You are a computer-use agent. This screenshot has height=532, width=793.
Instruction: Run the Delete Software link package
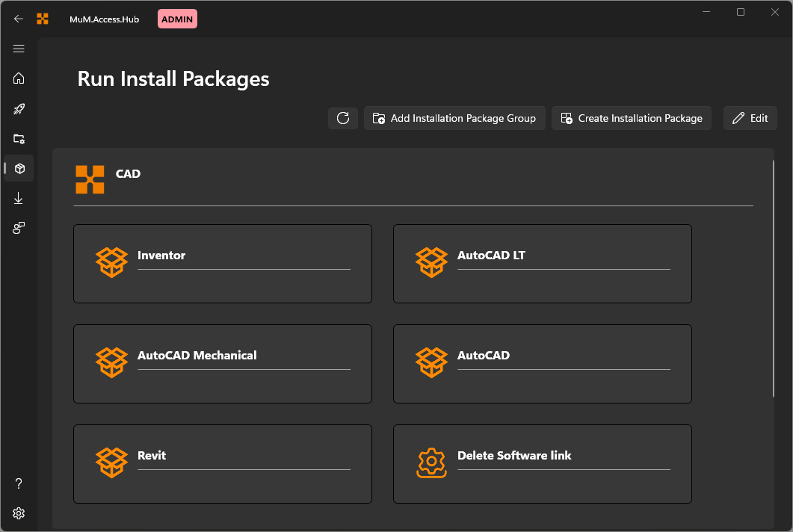click(542, 464)
